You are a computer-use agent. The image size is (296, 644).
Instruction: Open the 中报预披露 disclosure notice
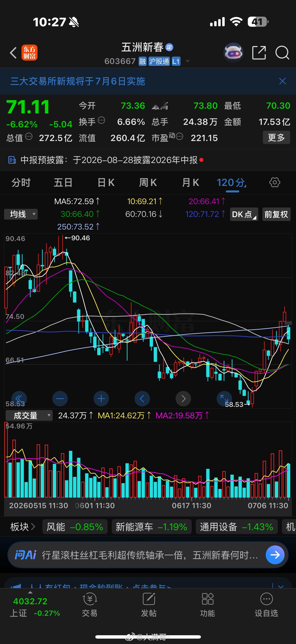[x=109, y=160]
